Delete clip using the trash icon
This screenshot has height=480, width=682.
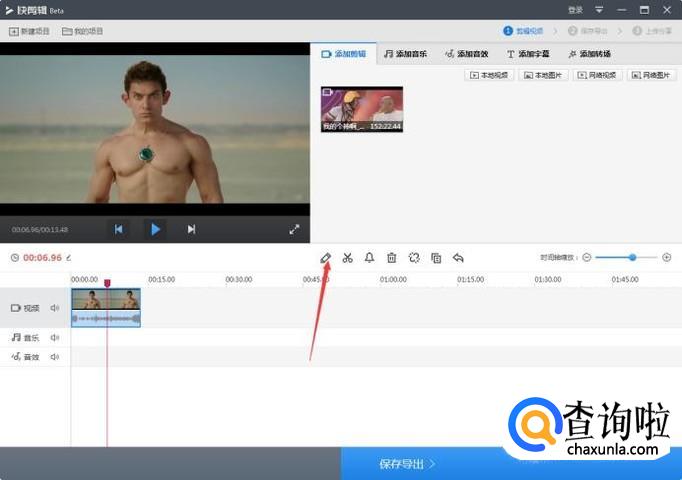click(392, 258)
